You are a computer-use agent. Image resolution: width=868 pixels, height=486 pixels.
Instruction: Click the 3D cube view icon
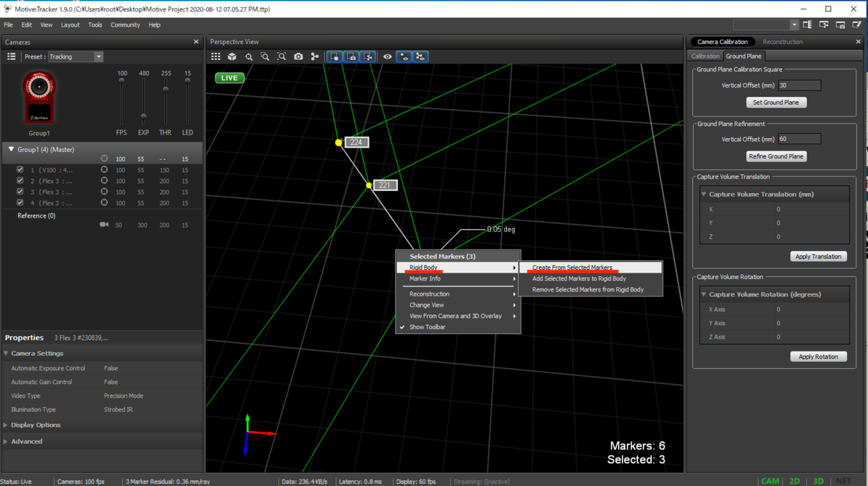(x=232, y=56)
